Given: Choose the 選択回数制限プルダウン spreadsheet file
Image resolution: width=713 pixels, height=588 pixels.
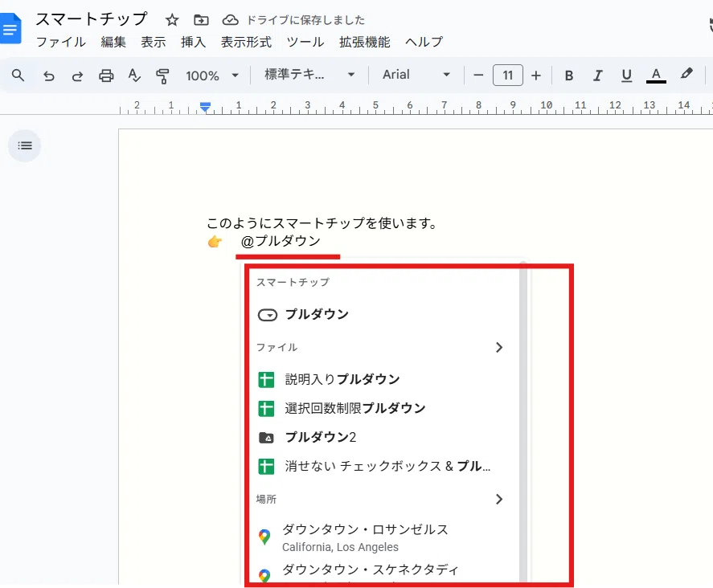Looking at the screenshot, I should pyautogui.click(x=382, y=408).
